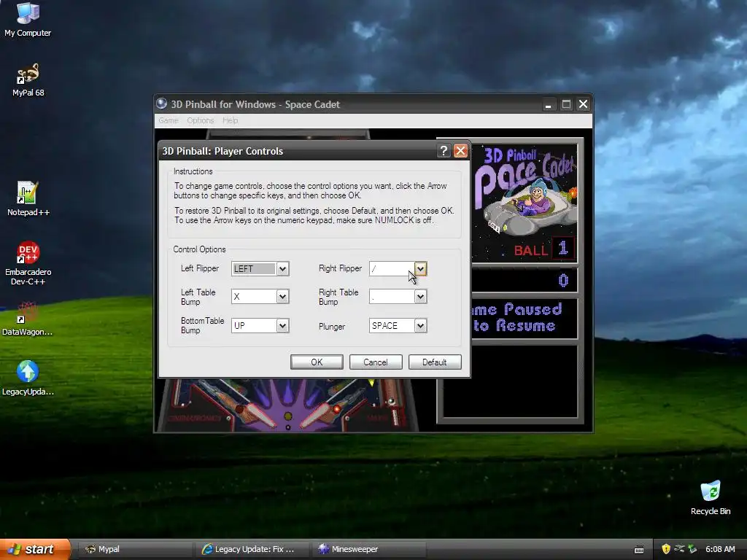Select the MyPal 68 desktop icon
747x560 pixels.
pos(28,79)
